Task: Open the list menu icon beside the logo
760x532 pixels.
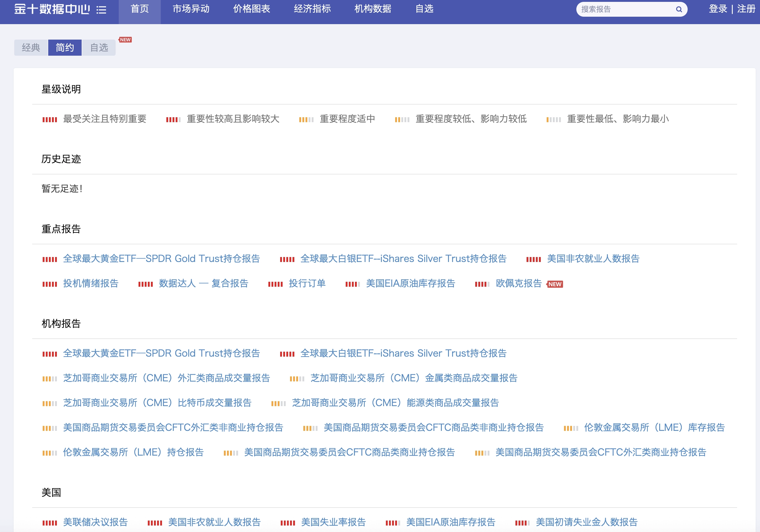Action: [101, 10]
